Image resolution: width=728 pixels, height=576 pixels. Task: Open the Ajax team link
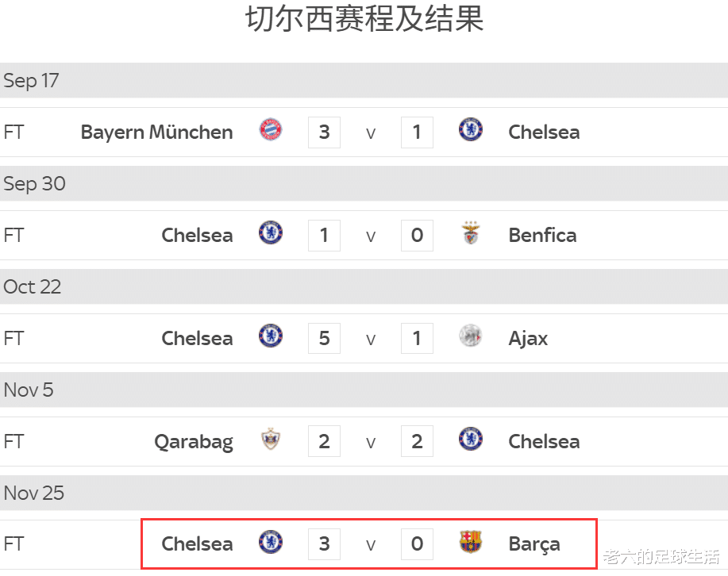pos(528,338)
